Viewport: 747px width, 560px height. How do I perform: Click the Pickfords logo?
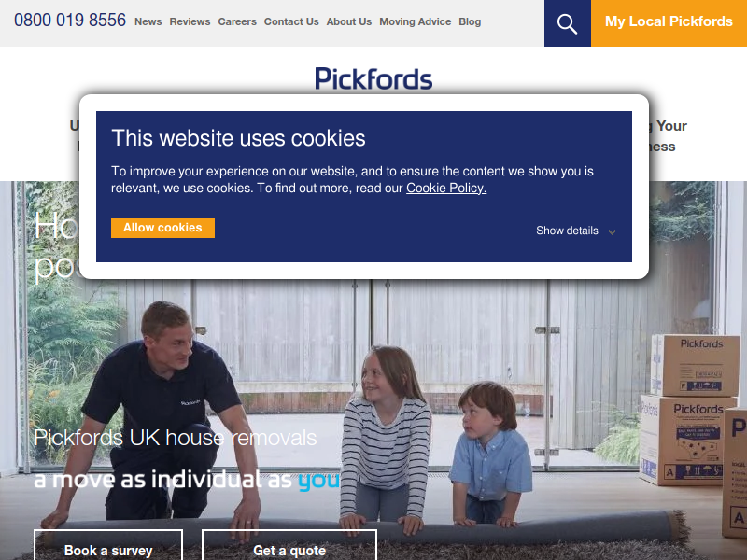pyautogui.click(x=373, y=78)
